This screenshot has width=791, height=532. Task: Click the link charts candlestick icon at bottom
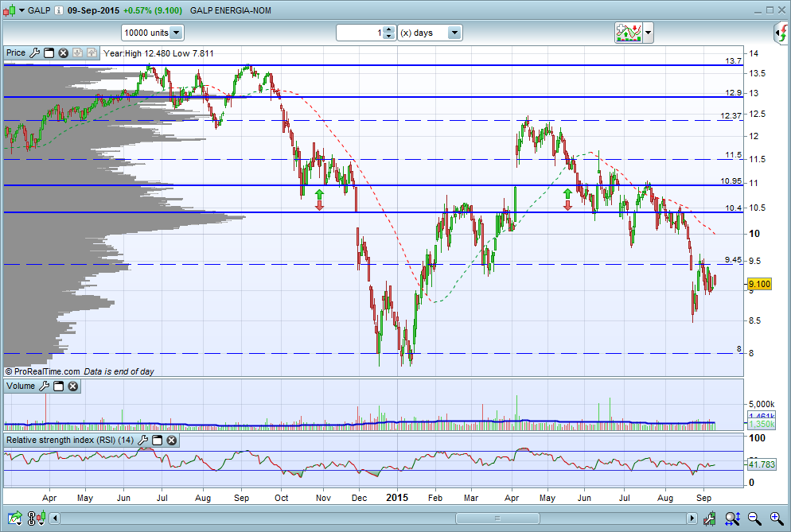pos(37,518)
